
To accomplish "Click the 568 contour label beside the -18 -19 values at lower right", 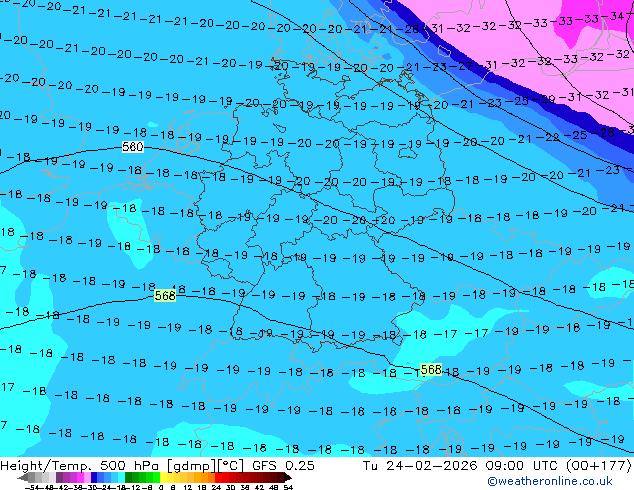I will pyautogui.click(x=431, y=370).
